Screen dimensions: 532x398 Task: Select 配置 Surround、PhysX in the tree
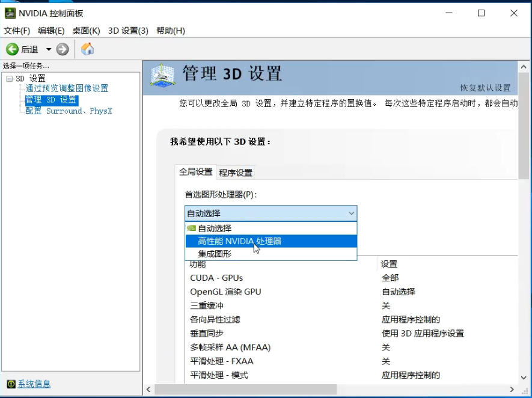click(x=69, y=111)
